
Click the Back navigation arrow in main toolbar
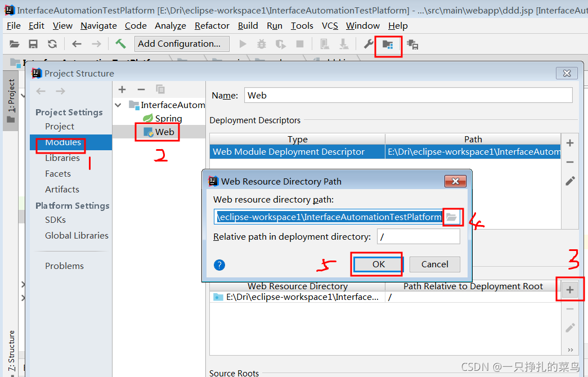tap(77, 44)
